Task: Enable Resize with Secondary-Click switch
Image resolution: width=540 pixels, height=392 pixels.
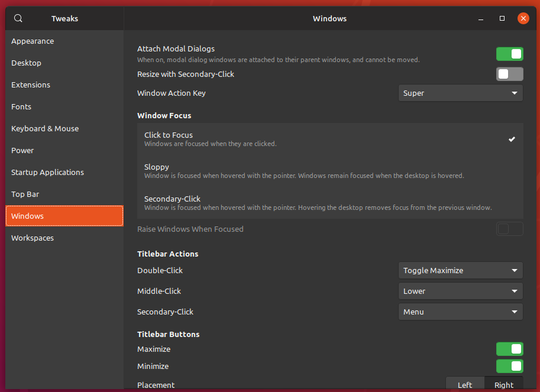Action: click(x=510, y=74)
